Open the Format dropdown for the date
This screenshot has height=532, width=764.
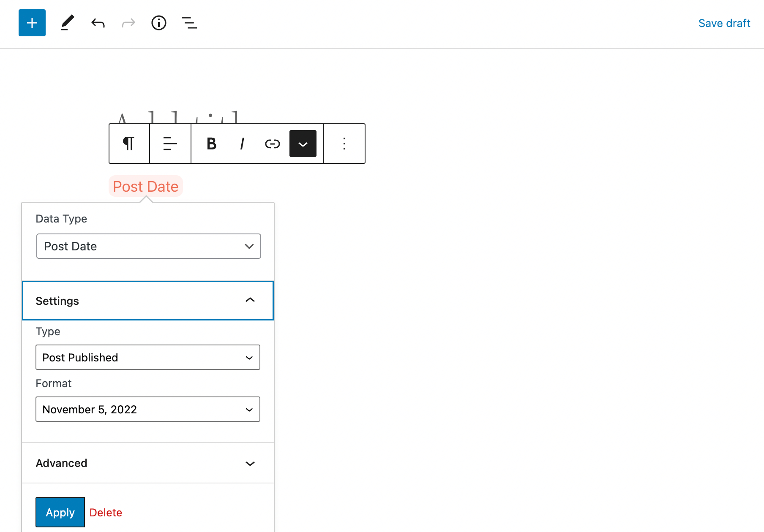(147, 409)
